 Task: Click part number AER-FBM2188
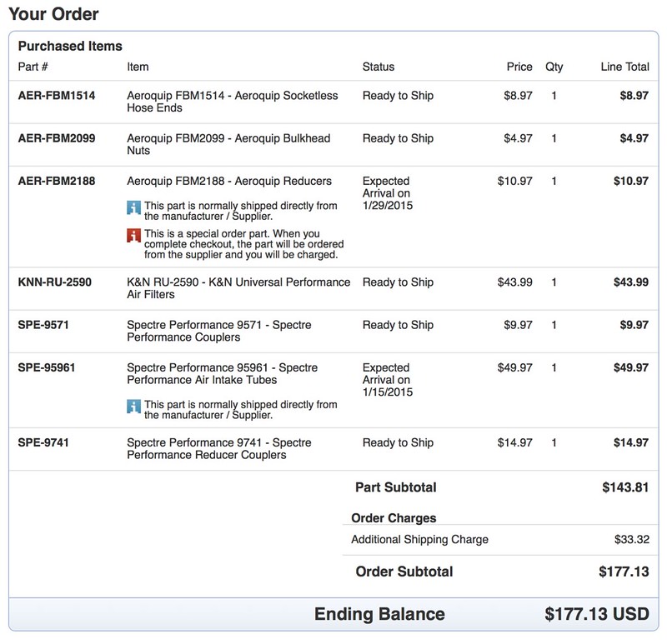point(58,181)
